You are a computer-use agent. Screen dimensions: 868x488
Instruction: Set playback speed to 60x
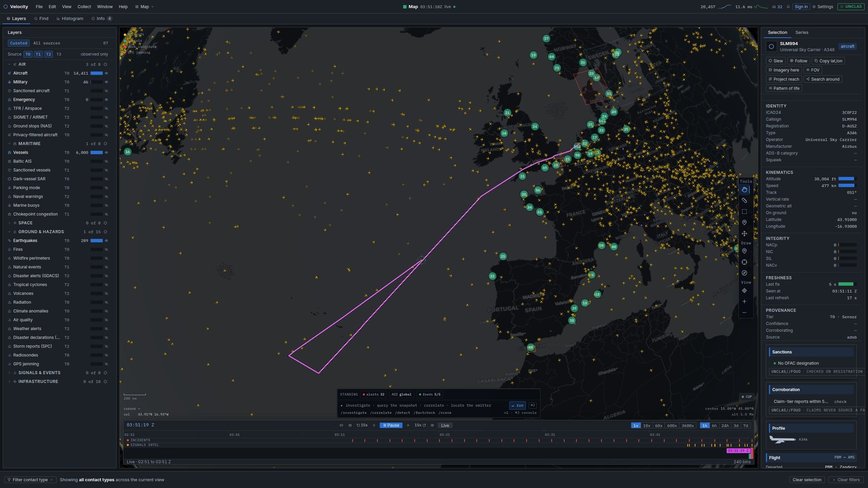pos(658,426)
